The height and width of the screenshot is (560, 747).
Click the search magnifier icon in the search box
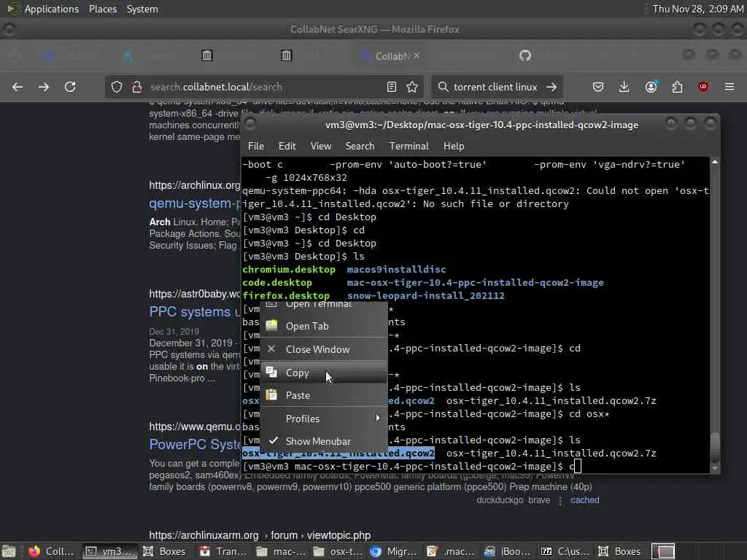[x=443, y=87]
